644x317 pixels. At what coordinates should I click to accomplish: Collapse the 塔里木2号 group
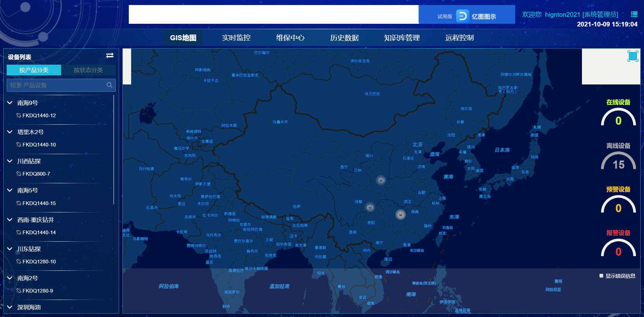(10, 132)
